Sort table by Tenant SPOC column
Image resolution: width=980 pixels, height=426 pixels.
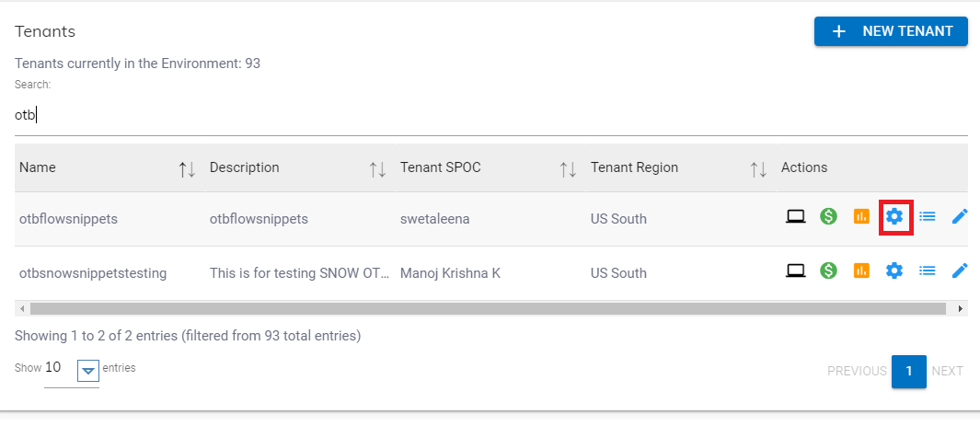click(568, 168)
